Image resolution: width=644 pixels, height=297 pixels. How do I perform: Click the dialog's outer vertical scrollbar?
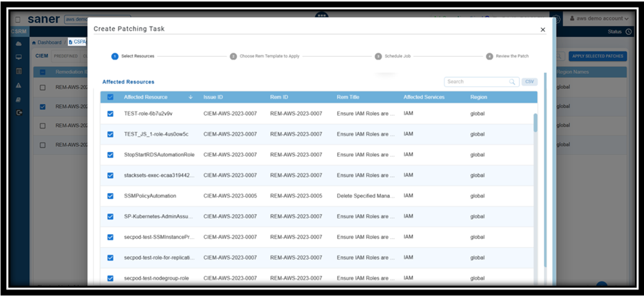[545, 170]
